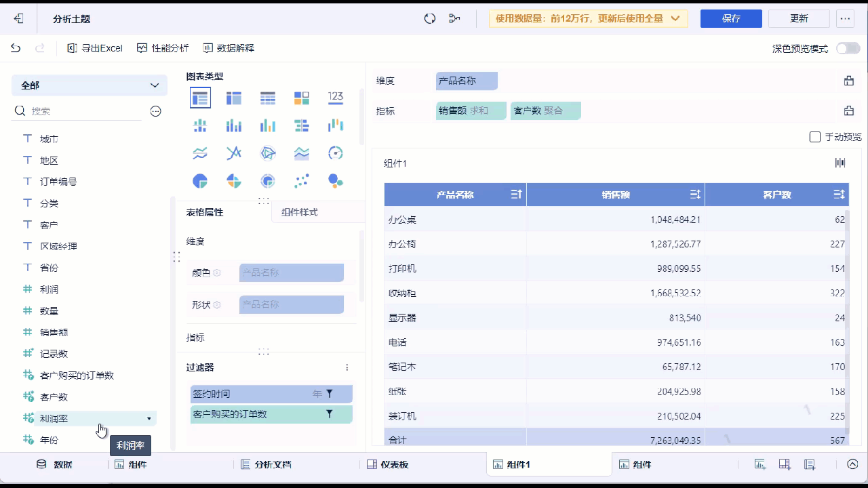Open the filter panel's three-dot menu
The image size is (868, 488).
click(x=347, y=367)
